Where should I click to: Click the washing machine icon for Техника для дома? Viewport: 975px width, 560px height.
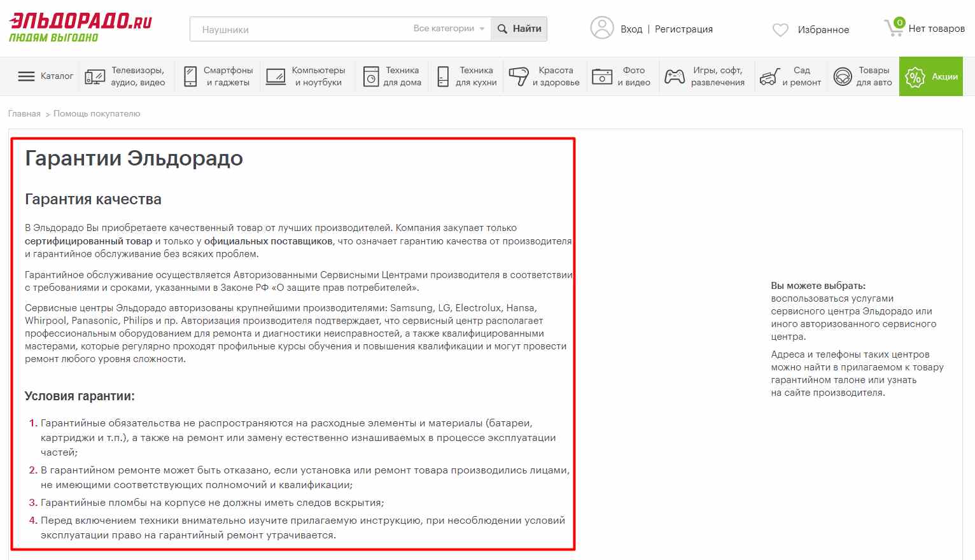click(x=371, y=76)
